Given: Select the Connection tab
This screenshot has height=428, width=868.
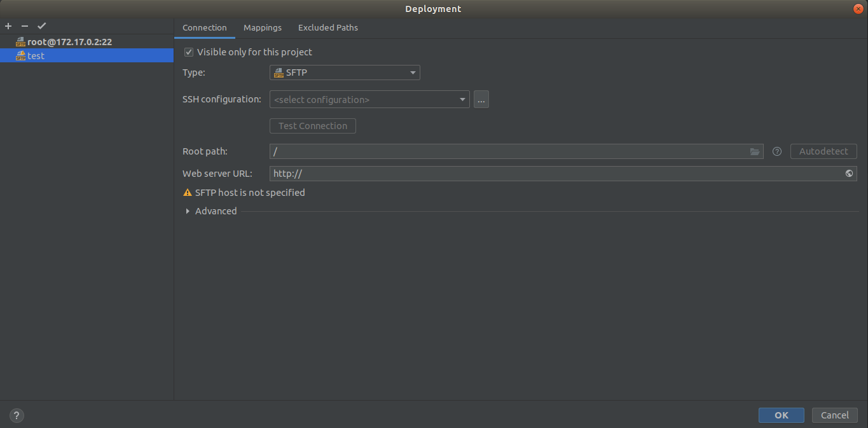Looking at the screenshot, I should 204,27.
